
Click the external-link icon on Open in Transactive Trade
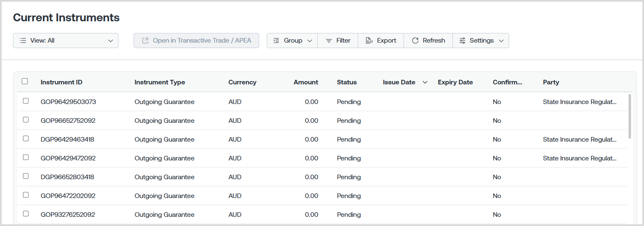[x=145, y=41]
